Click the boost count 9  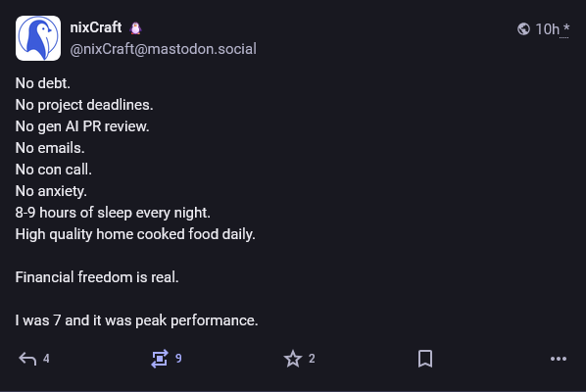(178, 359)
